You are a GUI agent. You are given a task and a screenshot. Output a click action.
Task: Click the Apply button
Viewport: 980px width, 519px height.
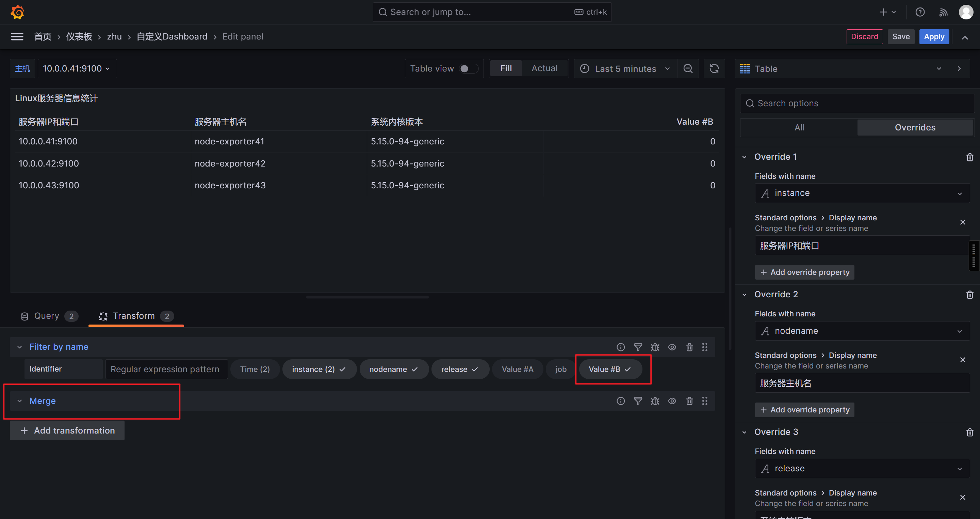(934, 36)
